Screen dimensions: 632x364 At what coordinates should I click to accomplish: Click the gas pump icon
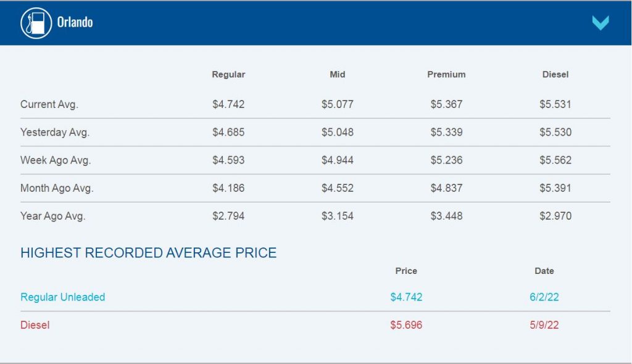[36, 23]
